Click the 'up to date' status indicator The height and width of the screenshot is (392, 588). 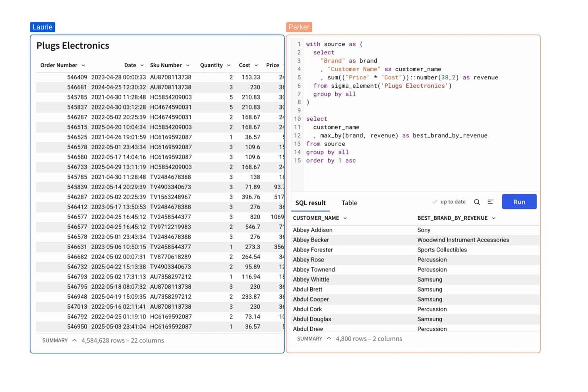click(449, 202)
